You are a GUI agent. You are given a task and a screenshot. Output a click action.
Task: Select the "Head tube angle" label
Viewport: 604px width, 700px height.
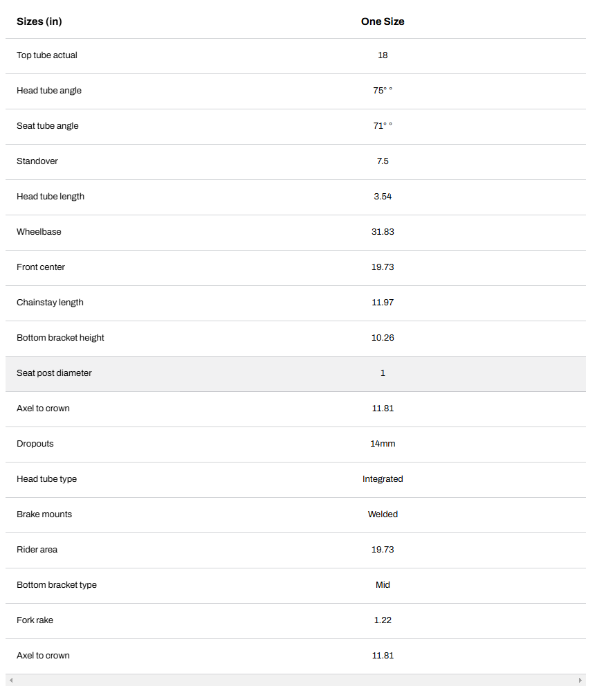click(x=49, y=91)
